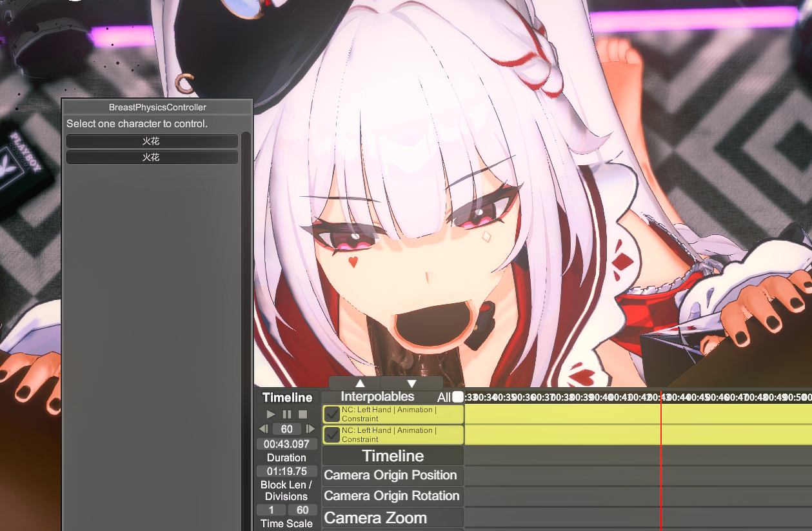
Task: Click the Interpolables header label
Action: tap(377, 397)
